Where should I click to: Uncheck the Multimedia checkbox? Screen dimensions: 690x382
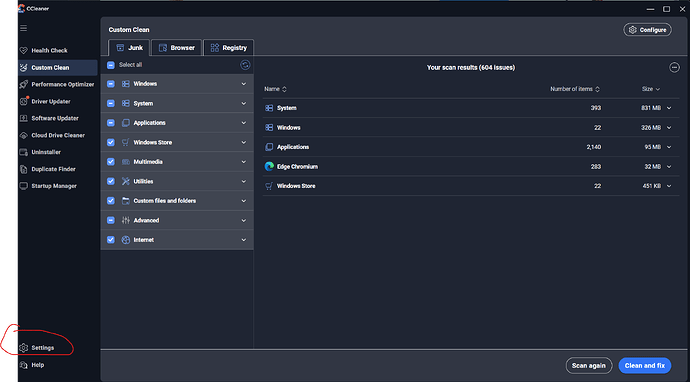[111, 162]
